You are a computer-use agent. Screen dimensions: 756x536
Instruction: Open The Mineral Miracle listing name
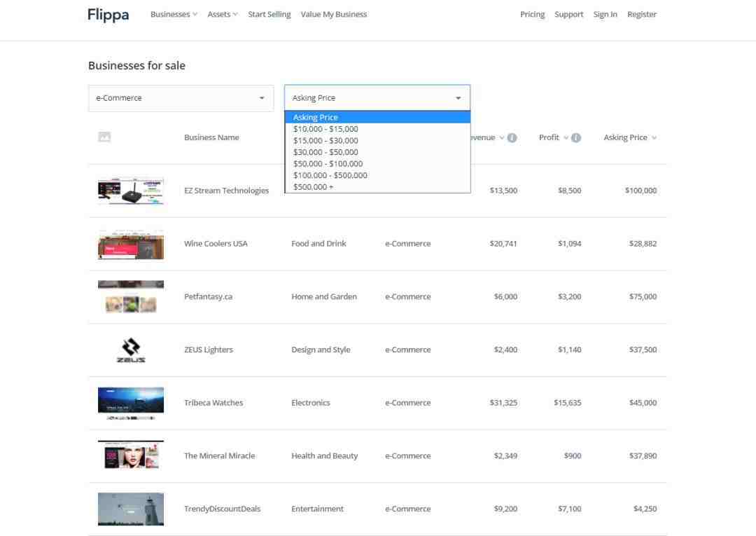pos(219,456)
